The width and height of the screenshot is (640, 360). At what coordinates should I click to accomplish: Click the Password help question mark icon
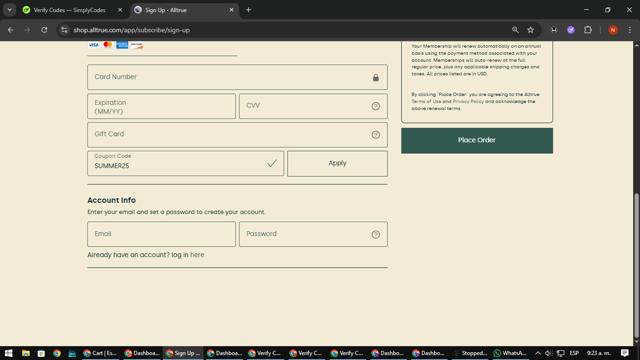coord(376,234)
